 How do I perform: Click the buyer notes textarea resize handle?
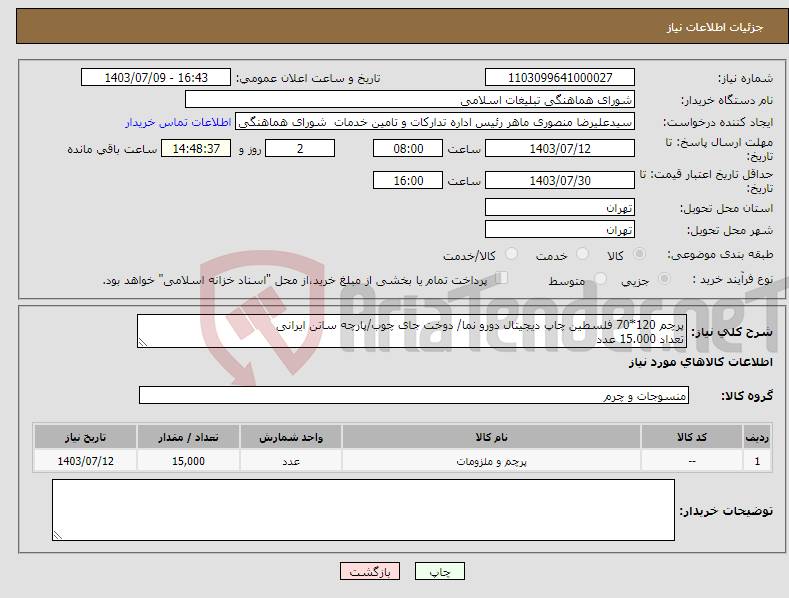point(58,535)
